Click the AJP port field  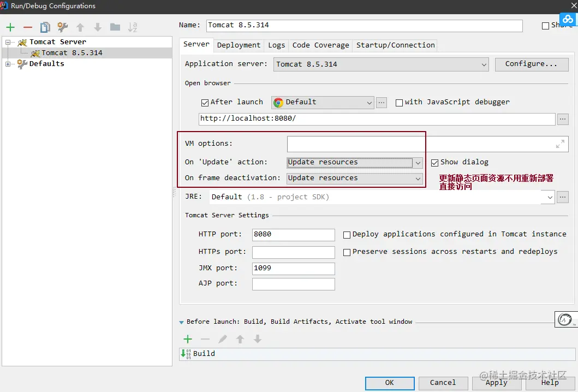[294, 284]
